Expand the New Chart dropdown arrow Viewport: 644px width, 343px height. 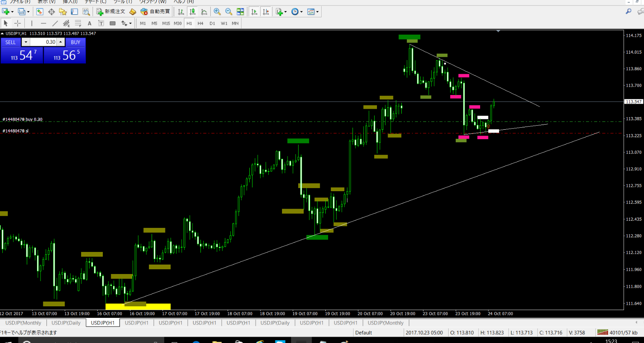12,12
